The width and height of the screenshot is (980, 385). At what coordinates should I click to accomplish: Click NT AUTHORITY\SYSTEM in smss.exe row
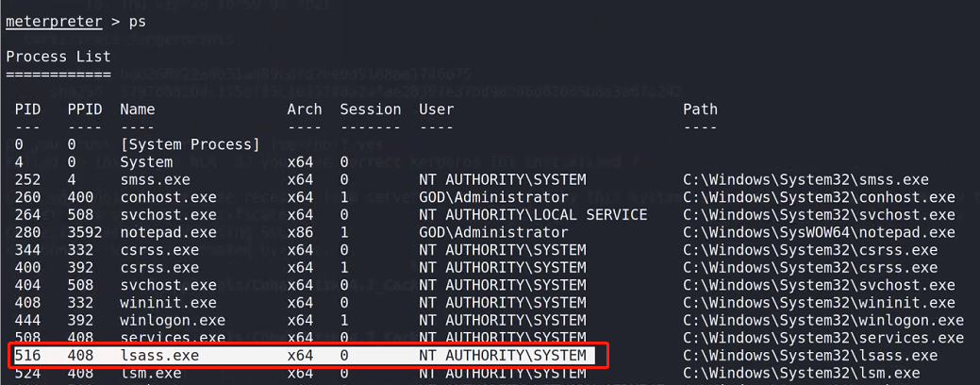point(503,180)
